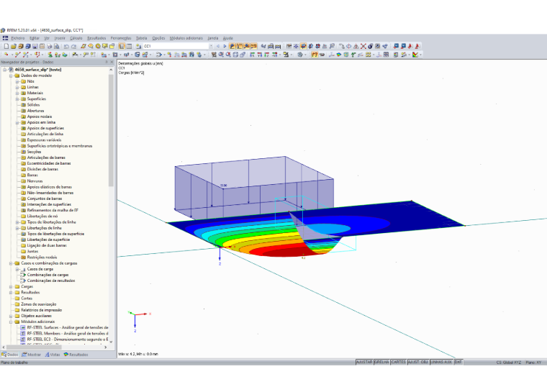This screenshot has width=547, height=392.
Task: Show view in Y direction icon
Action: tap(260, 55)
